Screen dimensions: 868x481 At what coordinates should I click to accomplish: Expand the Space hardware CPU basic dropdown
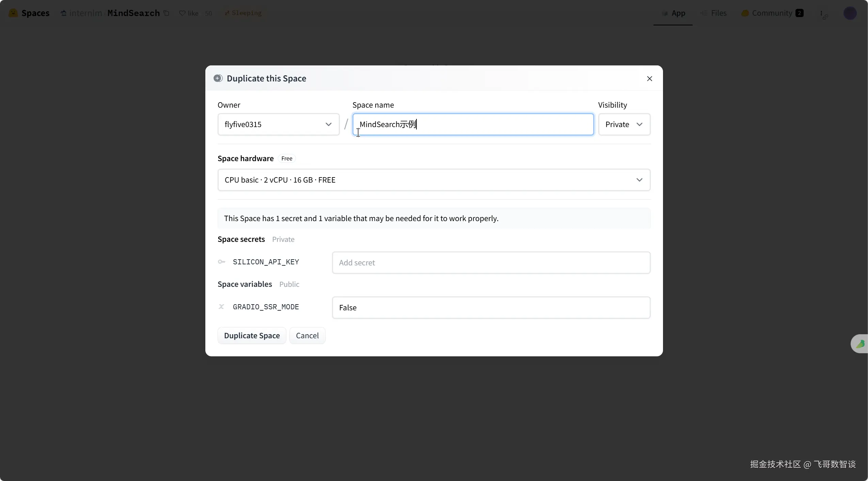[x=433, y=180]
